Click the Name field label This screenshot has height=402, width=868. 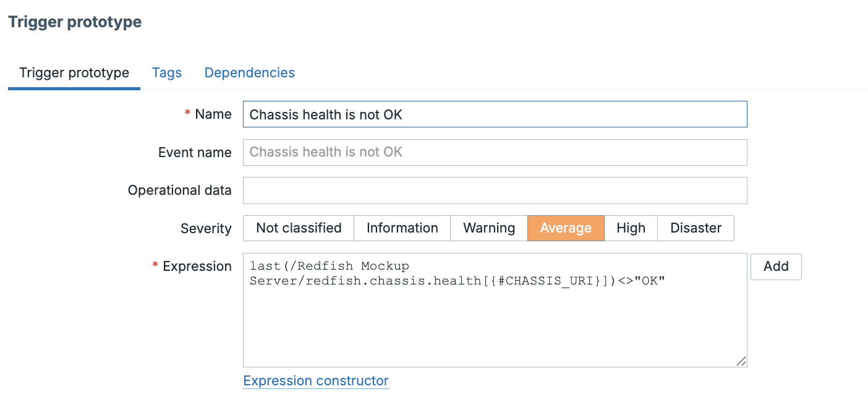(x=213, y=114)
